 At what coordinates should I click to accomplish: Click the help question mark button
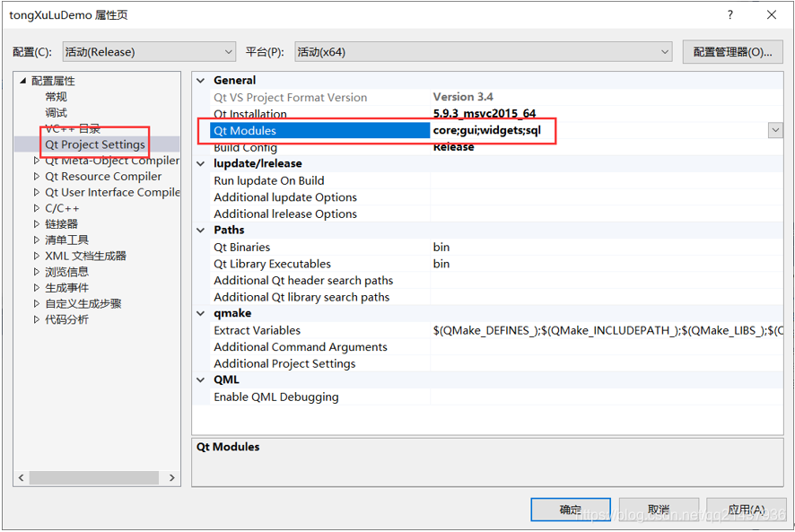click(730, 14)
